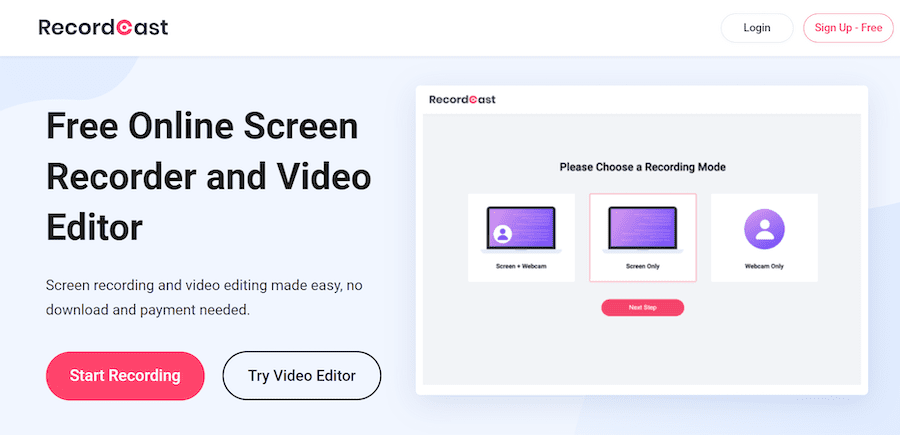Viewport: 900px width, 435px height.
Task: Click the "Screen recording and video editing" description
Action: (x=204, y=298)
